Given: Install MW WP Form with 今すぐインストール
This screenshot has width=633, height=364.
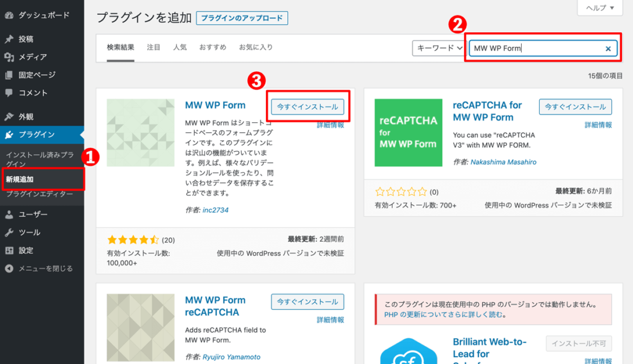Looking at the screenshot, I should coord(307,107).
